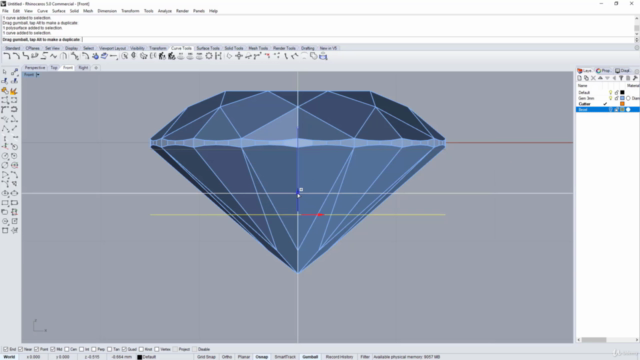Enable the Cen osnap checkbox
The height and width of the screenshot is (360, 640).
[67, 349]
